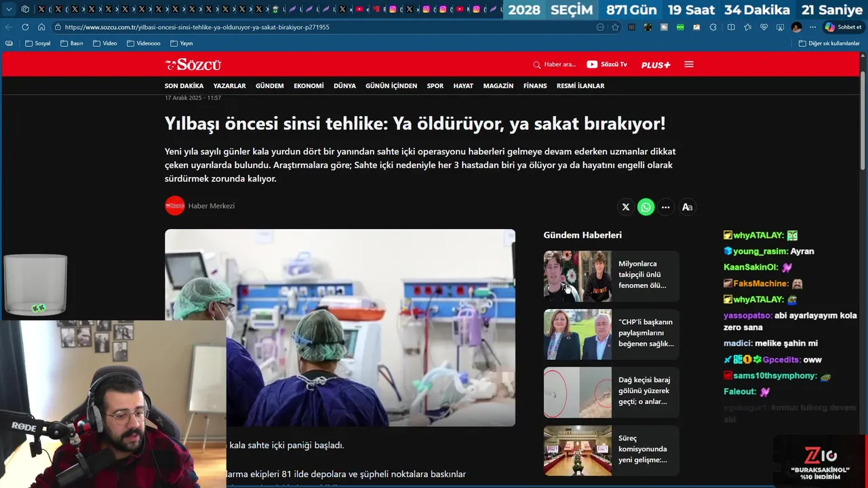Click the Haber Merkezi author link
The width and height of the screenshot is (868, 488).
[212, 206]
